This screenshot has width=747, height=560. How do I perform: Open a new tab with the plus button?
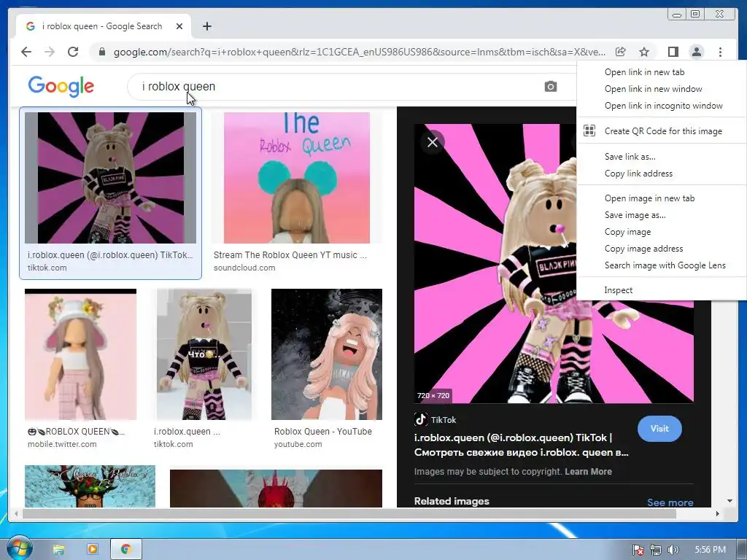point(206,26)
